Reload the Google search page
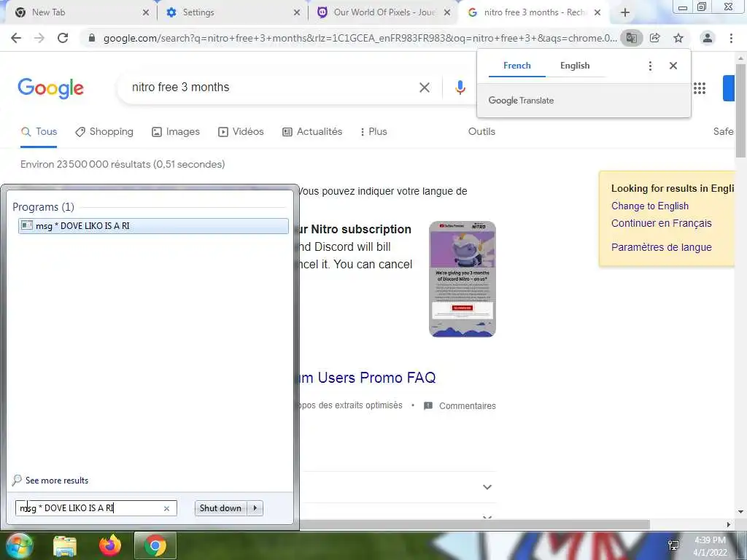This screenshot has height=560, width=747. pyautogui.click(x=63, y=38)
